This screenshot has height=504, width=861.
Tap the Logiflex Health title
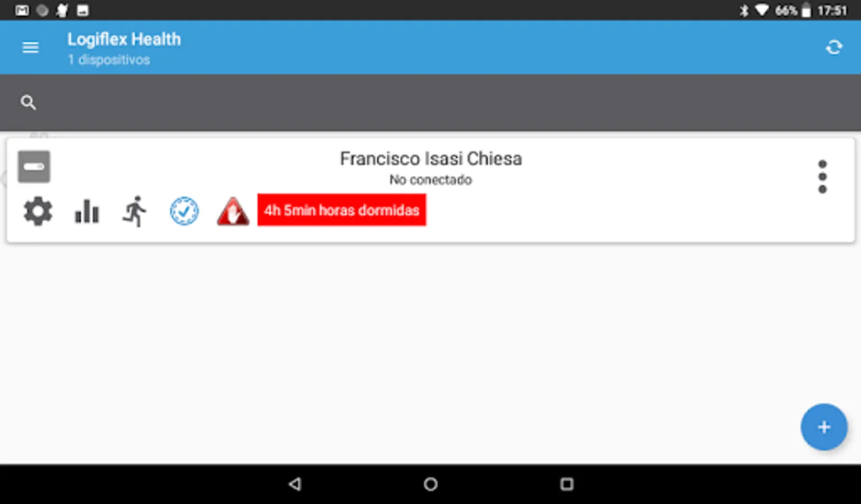tap(124, 39)
